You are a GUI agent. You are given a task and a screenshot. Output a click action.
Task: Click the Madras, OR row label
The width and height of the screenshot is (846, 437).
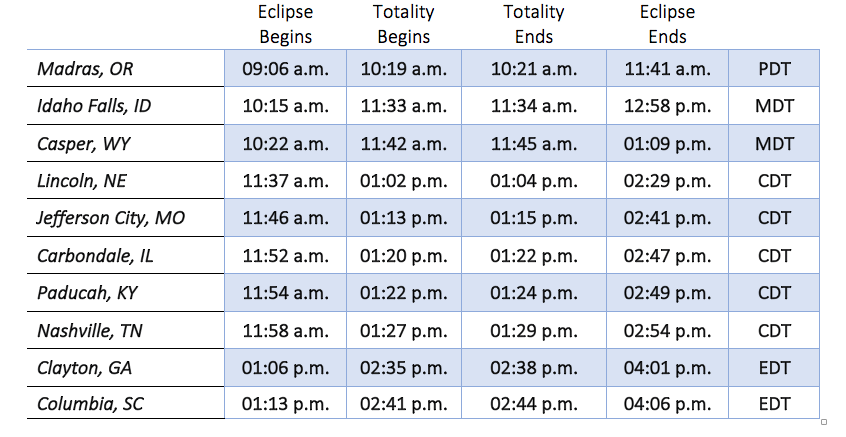pyautogui.click(x=85, y=70)
